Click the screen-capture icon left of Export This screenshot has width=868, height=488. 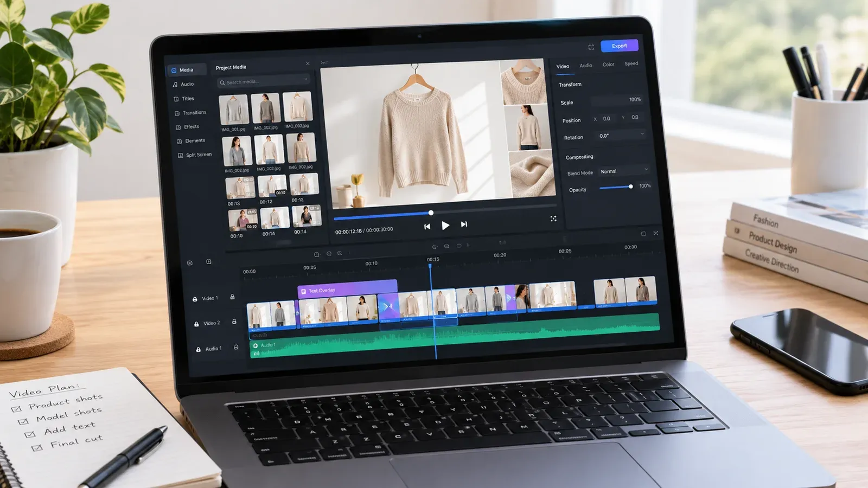click(591, 47)
